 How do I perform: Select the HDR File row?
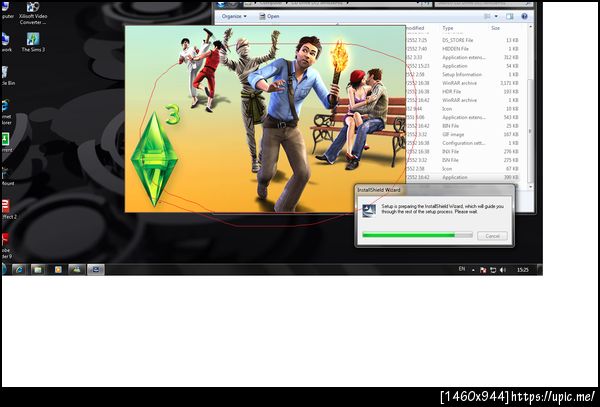(463, 92)
